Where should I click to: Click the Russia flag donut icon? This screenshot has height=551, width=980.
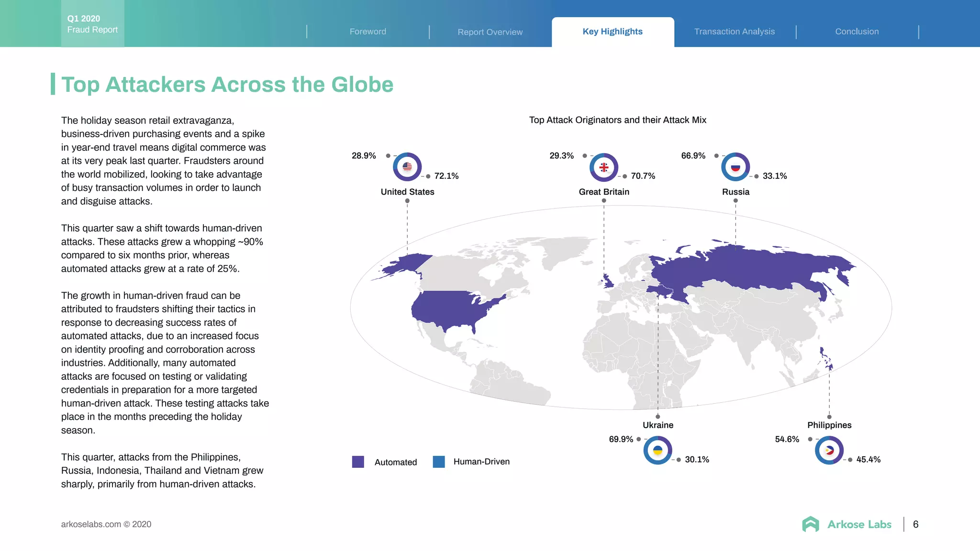tap(735, 167)
